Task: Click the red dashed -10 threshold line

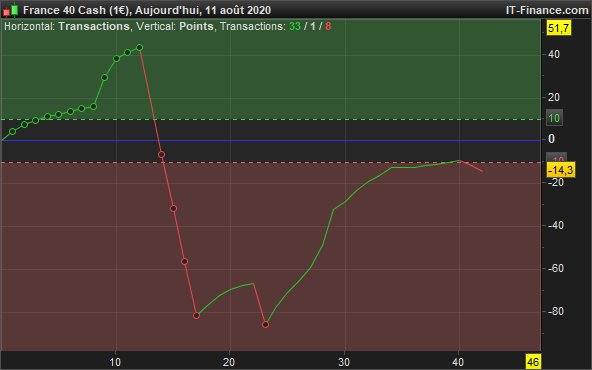Action: tap(271, 163)
